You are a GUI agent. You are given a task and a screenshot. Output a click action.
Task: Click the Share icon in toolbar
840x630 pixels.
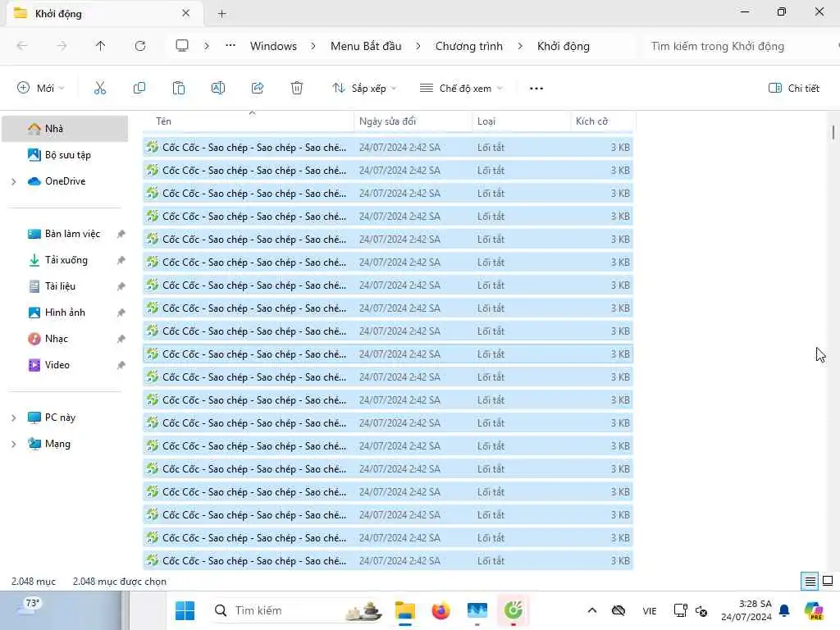tap(258, 89)
